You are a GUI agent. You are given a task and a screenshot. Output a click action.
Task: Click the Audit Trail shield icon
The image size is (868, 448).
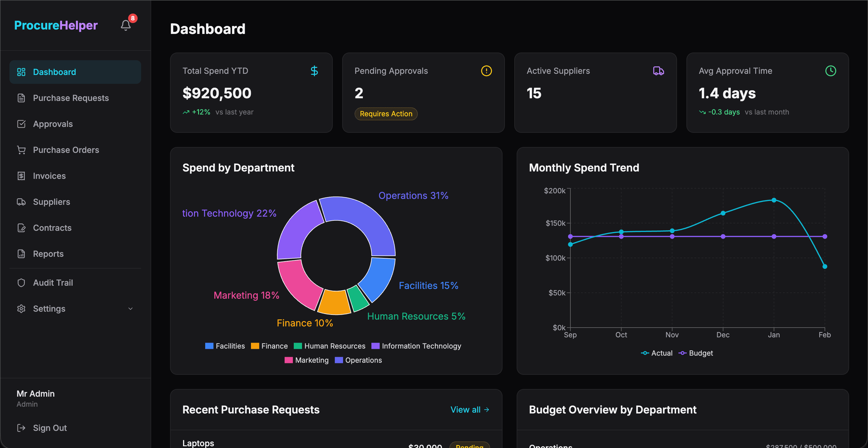pyautogui.click(x=21, y=283)
